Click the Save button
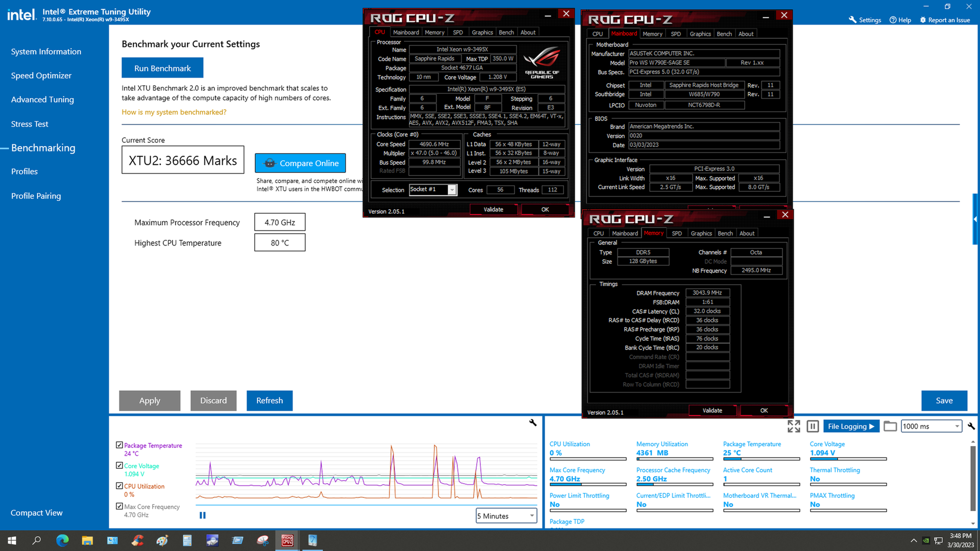The height and width of the screenshot is (551, 980). click(944, 400)
